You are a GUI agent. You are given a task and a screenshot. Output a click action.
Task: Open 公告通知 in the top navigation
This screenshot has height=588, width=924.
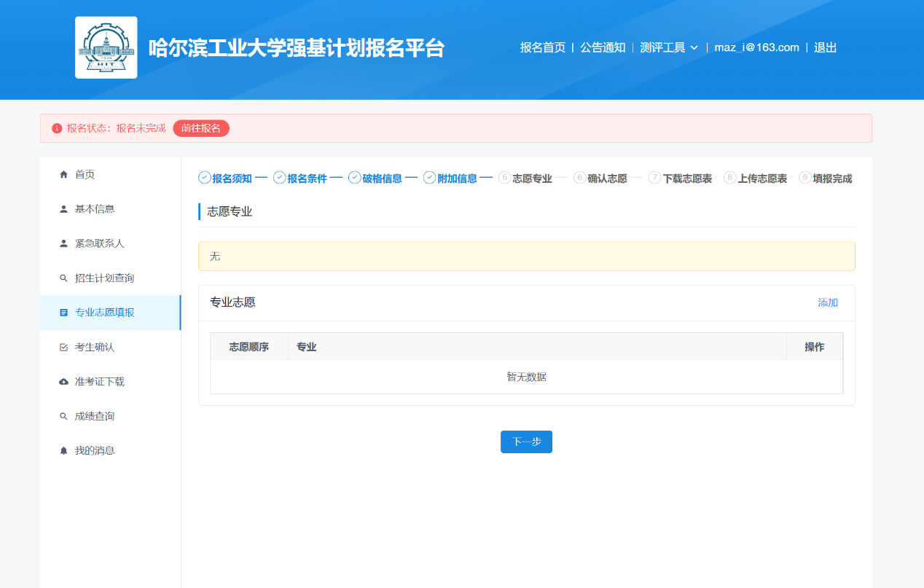pos(603,47)
